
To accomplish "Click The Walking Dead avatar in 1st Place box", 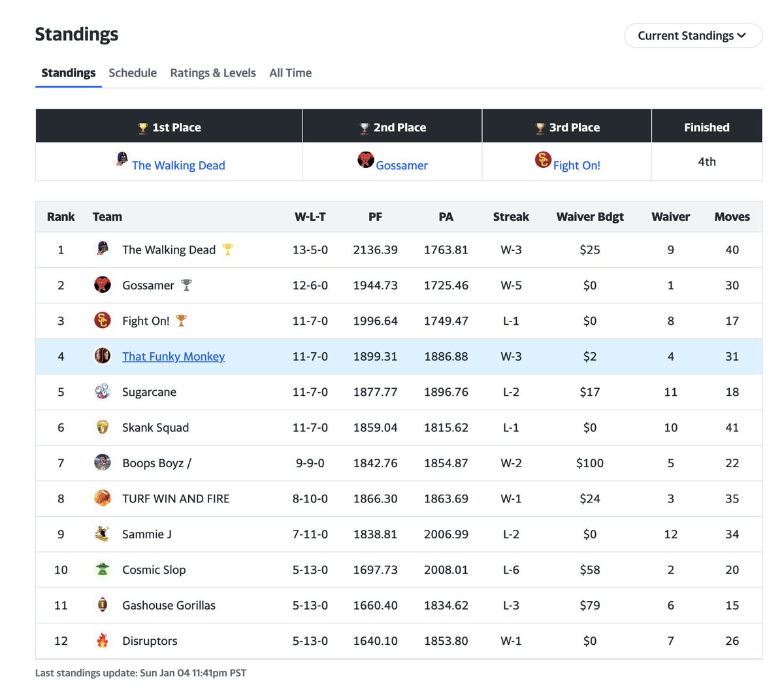I will click(x=122, y=159).
